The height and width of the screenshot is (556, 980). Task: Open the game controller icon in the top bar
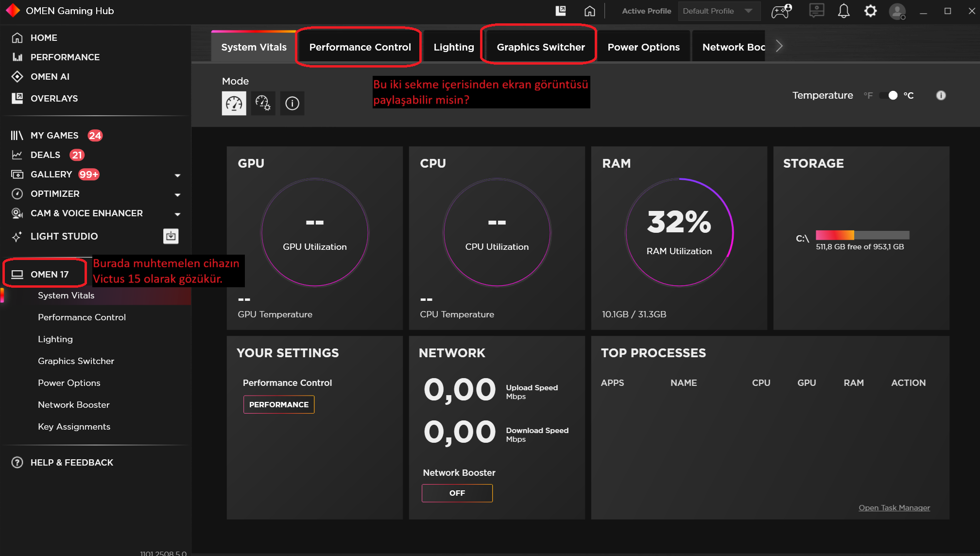click(x=781, y=11)
